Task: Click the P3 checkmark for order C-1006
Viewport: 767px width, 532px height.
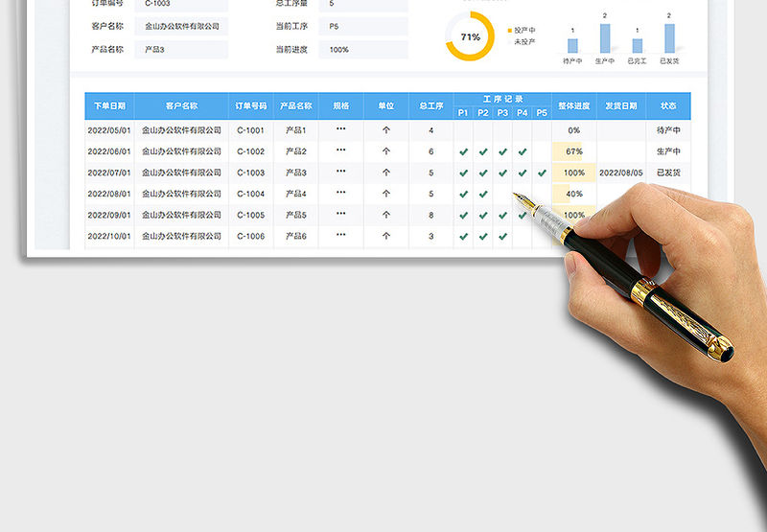Action: point(502,236)
